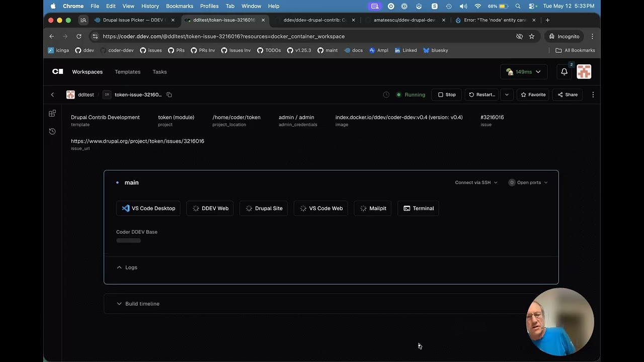Image resolution: width=644 pixels, height=362 pixels.
Task: Click the Coder DDEV Base loading bar
Action: [129, 240]
